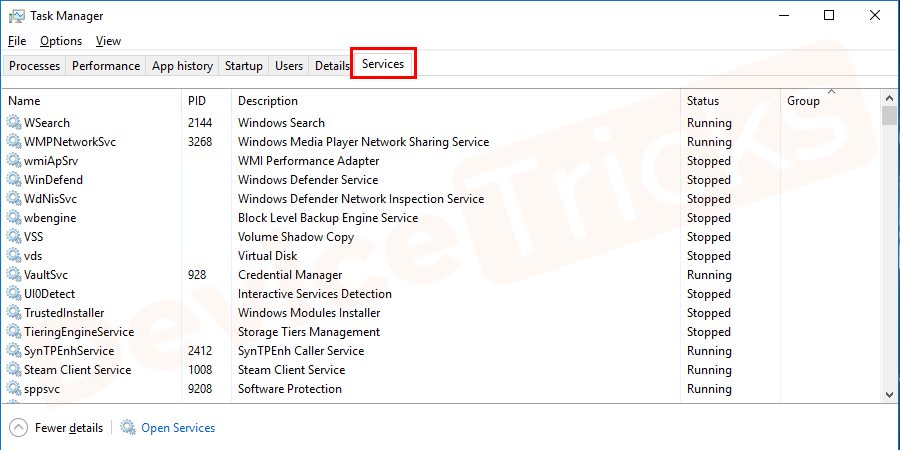
Task: Select the WSearch service name
Action: tap(47, 123)
